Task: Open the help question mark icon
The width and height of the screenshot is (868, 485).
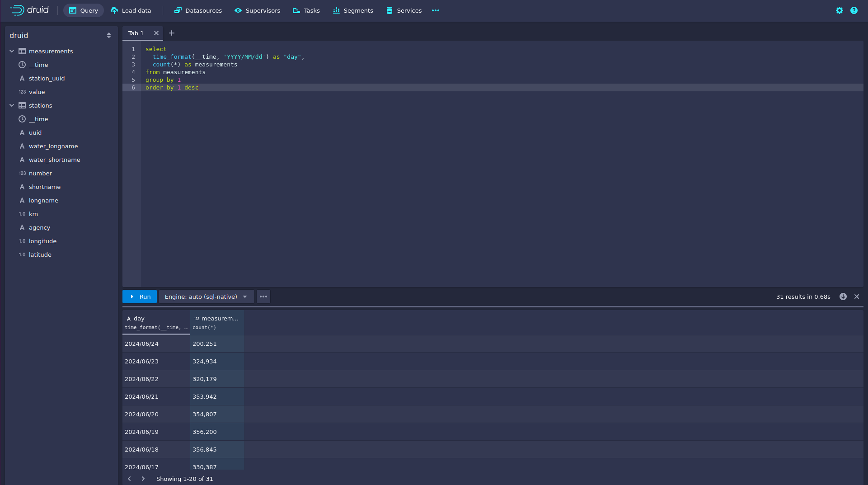Action: tap(854, 10)
